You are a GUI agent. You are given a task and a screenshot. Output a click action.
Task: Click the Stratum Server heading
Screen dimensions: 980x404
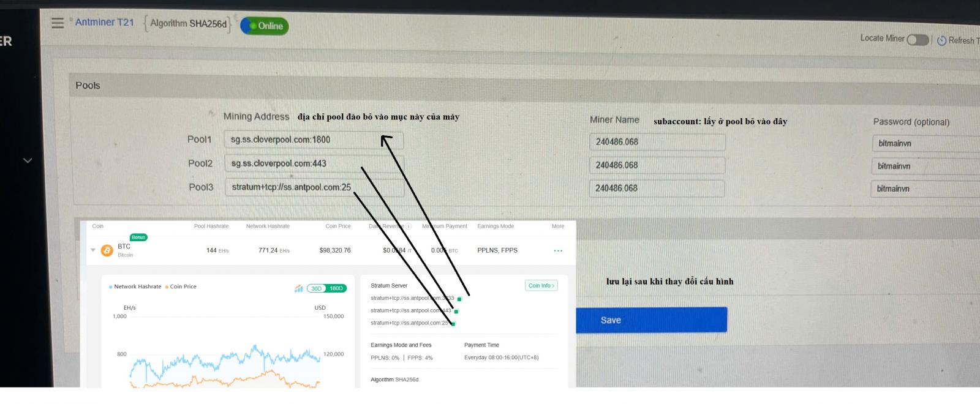tap(389, 286)
